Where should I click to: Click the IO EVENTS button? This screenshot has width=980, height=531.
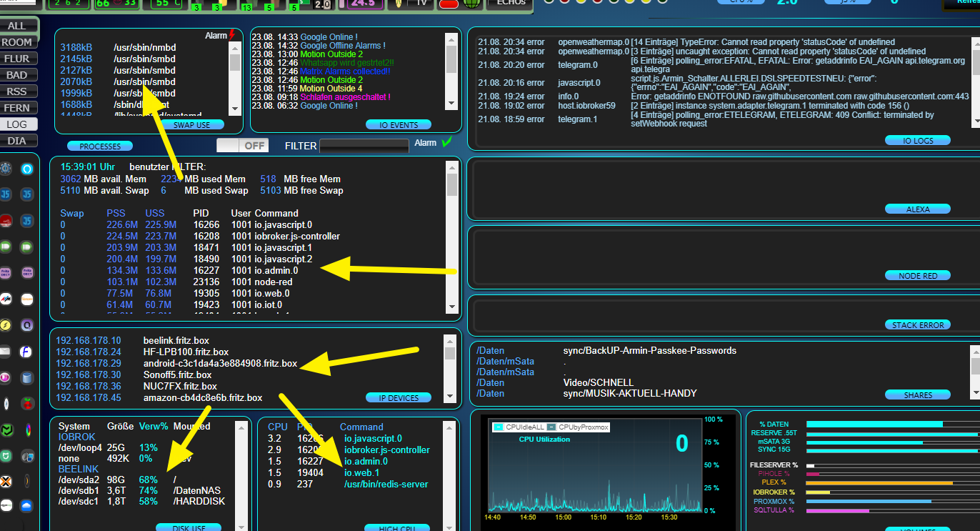point(399,124)
